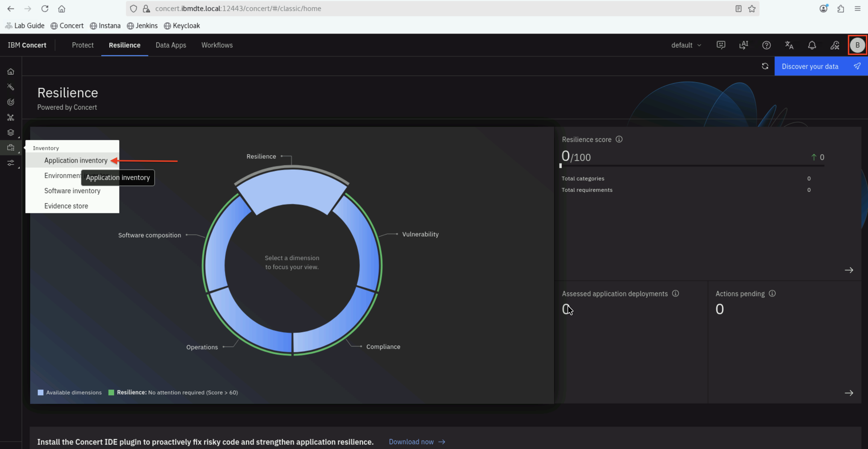Click the IBM Concert logo link
The image size is (868, 449).
(27, 45)
